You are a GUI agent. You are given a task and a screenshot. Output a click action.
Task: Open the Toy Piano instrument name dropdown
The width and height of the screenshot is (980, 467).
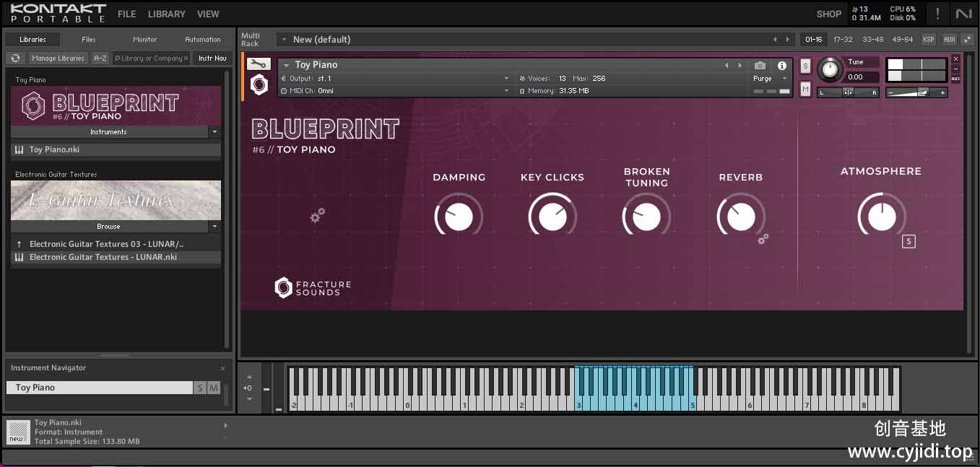click(286, 65)
